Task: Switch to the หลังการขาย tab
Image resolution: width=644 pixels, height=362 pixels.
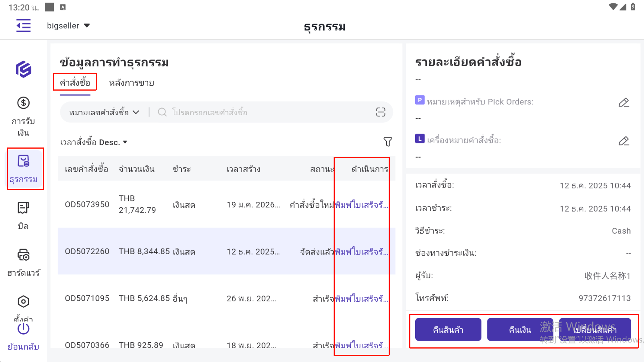Action: (x=131, y=83)
